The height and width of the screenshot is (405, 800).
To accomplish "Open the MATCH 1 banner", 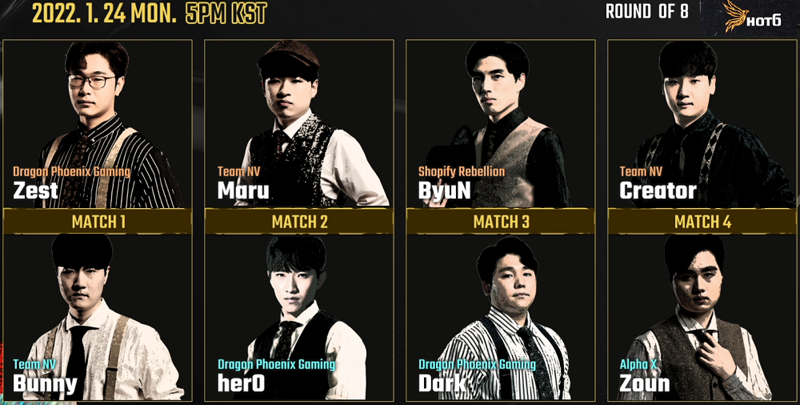I will click(x=97, y=221).
